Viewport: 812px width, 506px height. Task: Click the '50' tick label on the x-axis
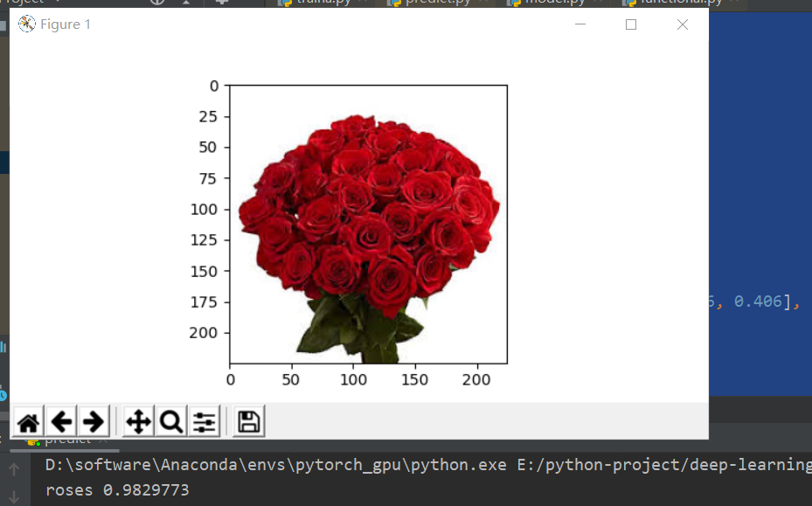pyautogui.click(x=291, y=379)
